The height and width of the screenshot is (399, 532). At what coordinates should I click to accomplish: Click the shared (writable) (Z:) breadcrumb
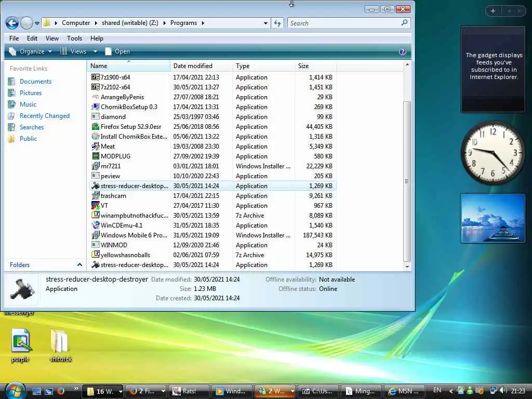(130, 23)
